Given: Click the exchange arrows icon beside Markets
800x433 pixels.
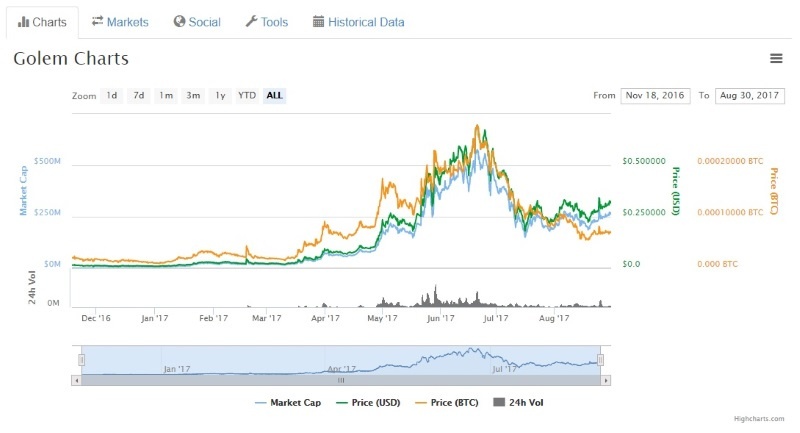Looking at the screenshot, I should click(x=97, y=21).
